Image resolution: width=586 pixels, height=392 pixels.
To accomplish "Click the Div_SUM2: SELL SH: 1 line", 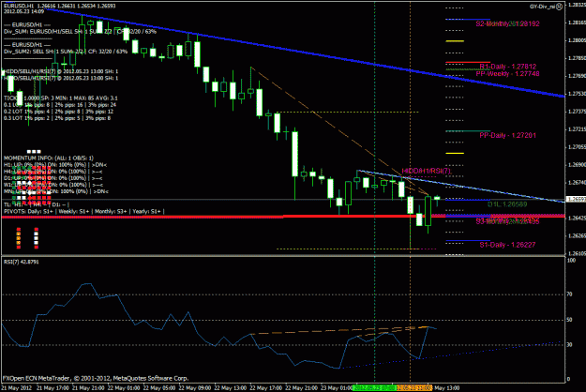I will point(66,52).
